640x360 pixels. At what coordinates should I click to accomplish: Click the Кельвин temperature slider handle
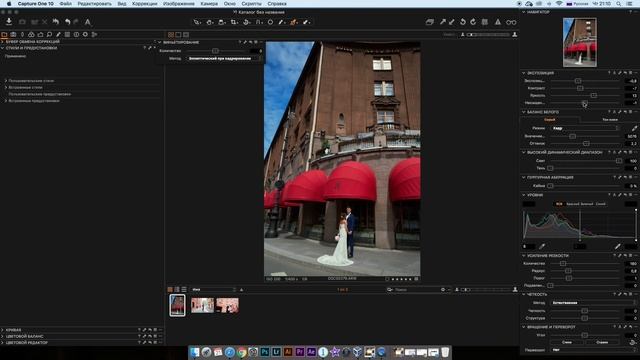(x=573, y=136)
